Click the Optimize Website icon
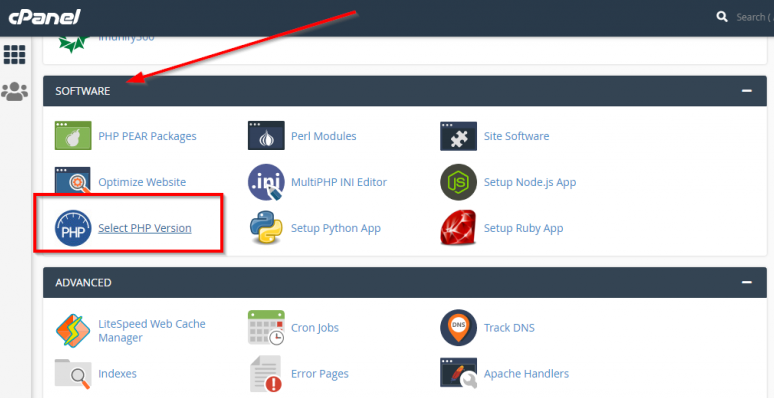This screenshot has height=398, width=774. [x=73, y=181]
